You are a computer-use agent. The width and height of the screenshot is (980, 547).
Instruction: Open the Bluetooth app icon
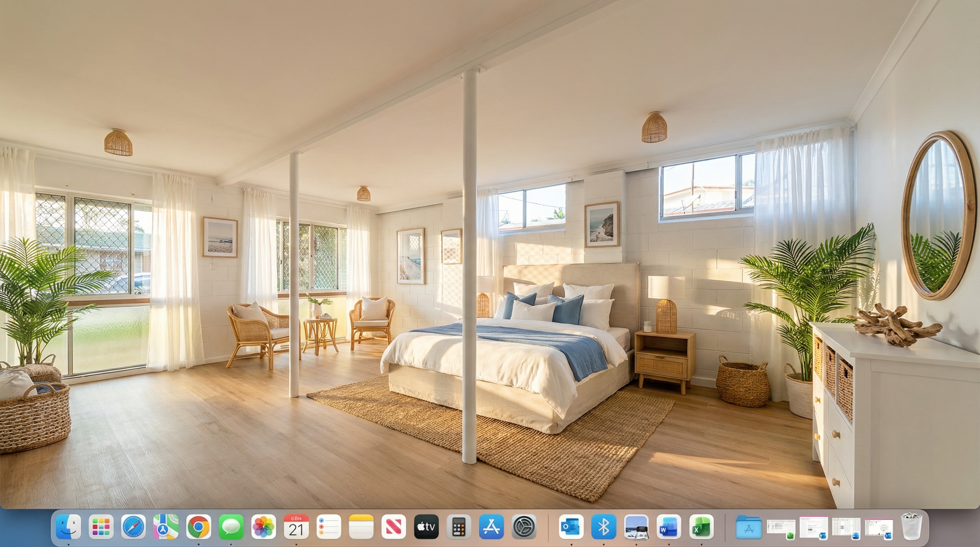pyautogui.click(x=604, y=527)
